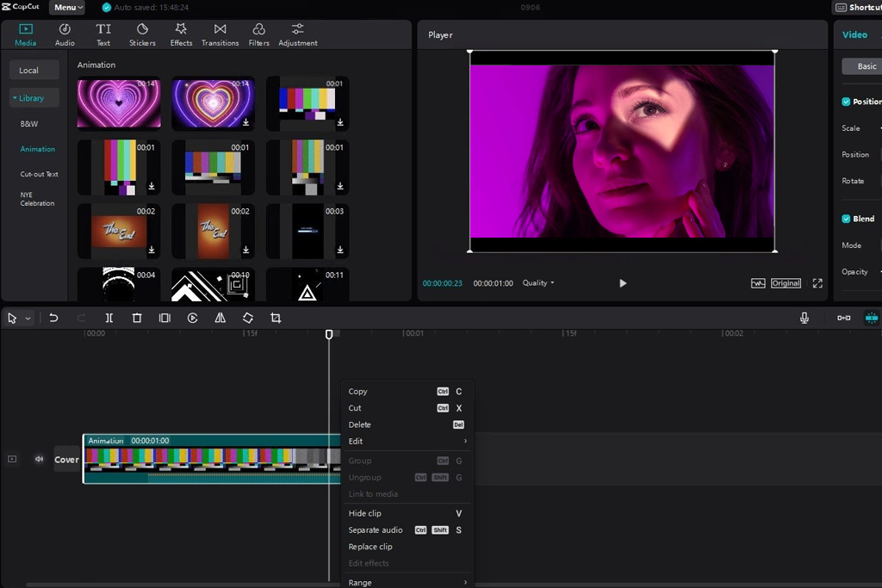Image resolution: width=882 pixels, height=588 pixels.
Task: Click the CapCut logo
Action: point(21,7)
